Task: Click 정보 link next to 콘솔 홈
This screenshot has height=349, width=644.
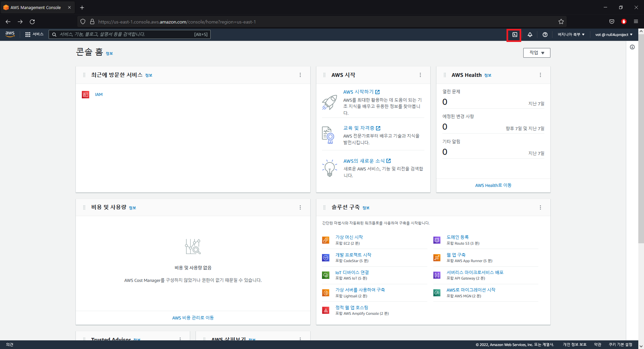Action: coord(109,54)
